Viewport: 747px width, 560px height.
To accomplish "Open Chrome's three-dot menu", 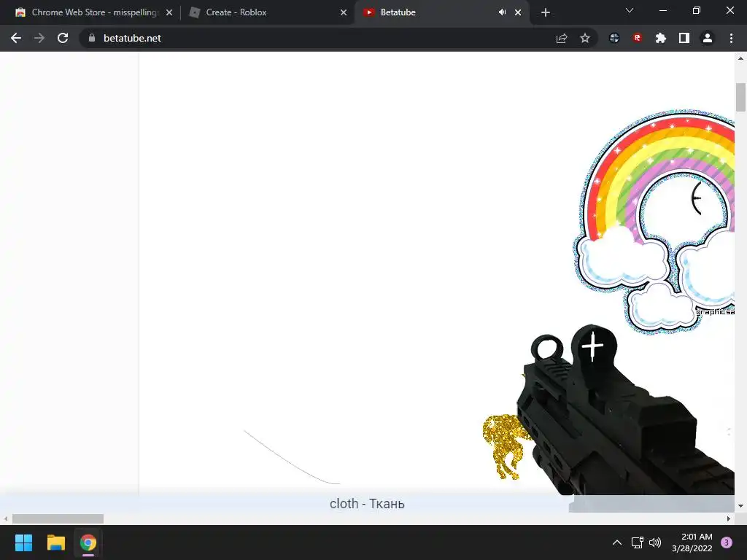I will 731,38.
